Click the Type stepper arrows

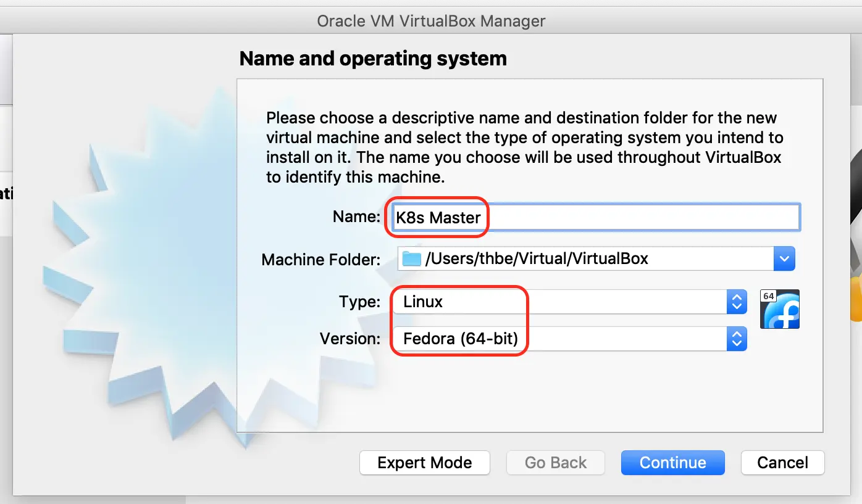737,302
